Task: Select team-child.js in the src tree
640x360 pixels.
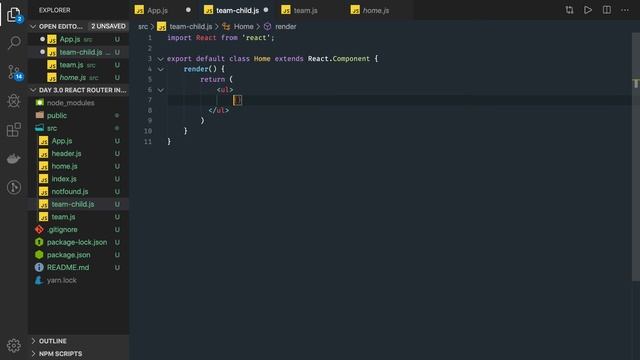Action: click(x=78, y=204)
